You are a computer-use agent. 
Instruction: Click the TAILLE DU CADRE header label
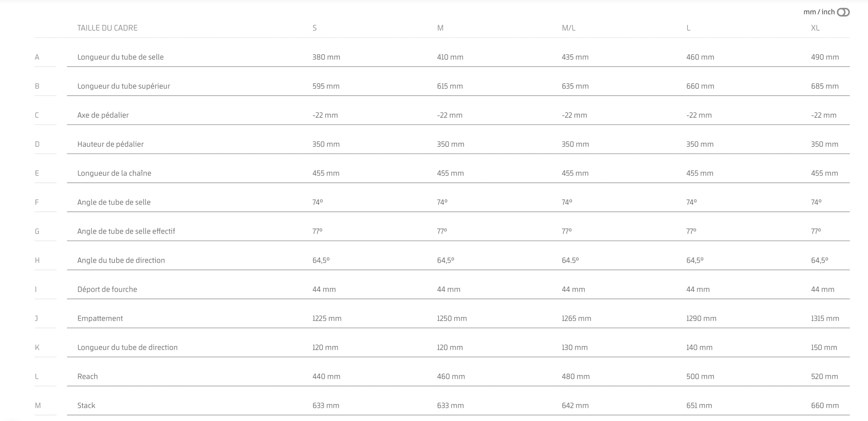pyautogui.click(x=107, y=28)
